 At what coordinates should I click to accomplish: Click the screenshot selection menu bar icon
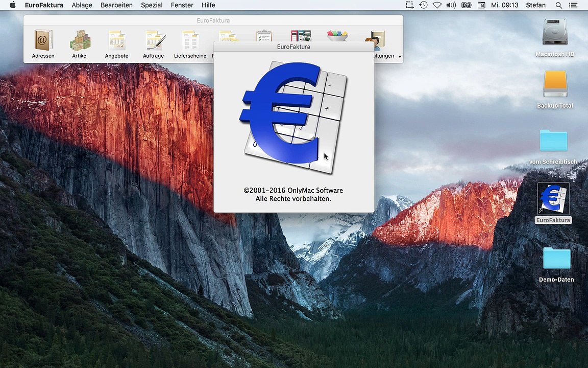409,5
